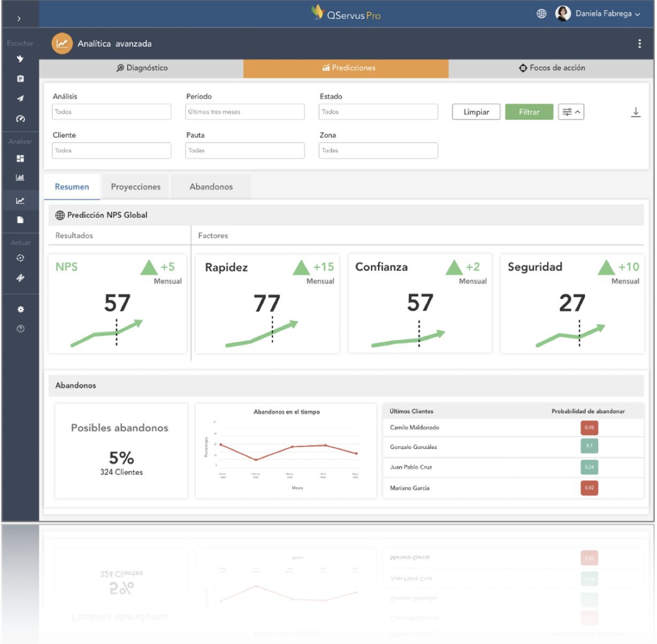657x644 pixels.
Task: Expand the left sidebar with the chevron
Action: [x=19, y=19]
